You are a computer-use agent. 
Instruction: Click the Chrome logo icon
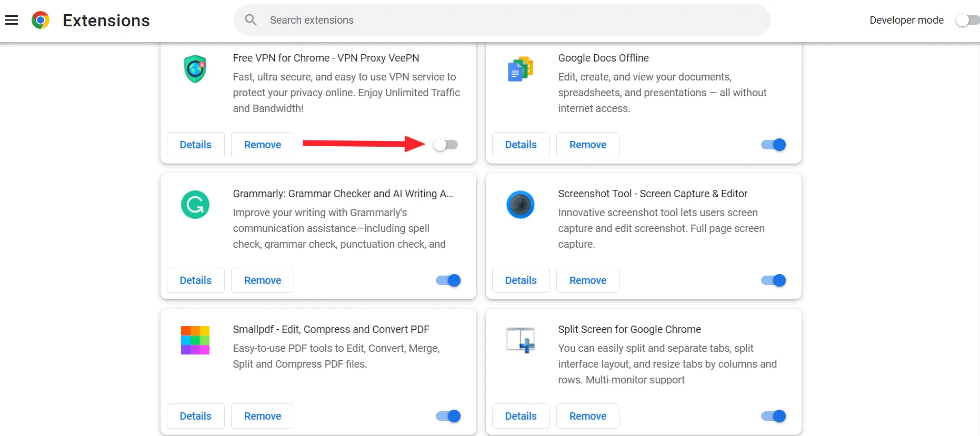[41, 20]
